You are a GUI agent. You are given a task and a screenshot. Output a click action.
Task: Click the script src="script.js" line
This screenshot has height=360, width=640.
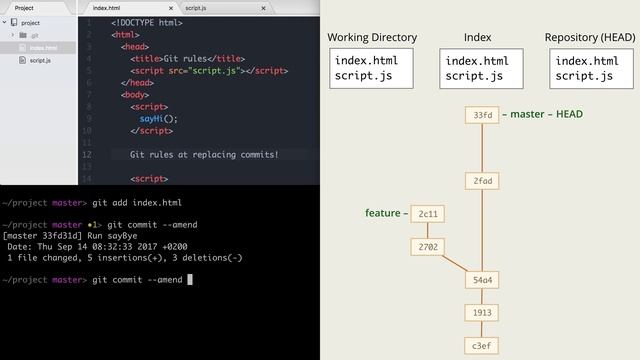tap(209, 71)
